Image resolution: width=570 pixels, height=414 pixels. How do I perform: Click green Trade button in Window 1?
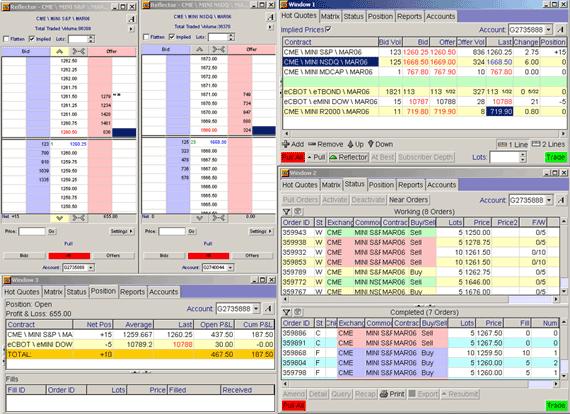click(556, 157)
